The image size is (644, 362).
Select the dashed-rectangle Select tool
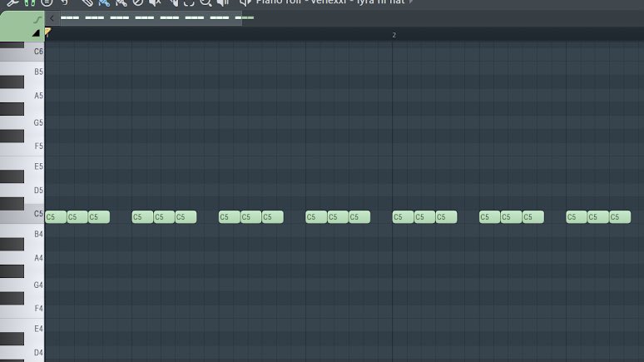pyautogui.click(x=189, y=2)
